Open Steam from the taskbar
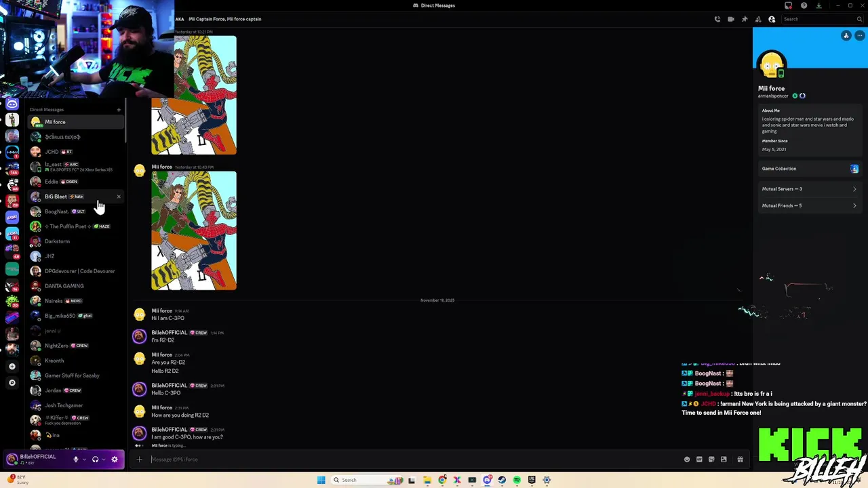 pos(502,480)
